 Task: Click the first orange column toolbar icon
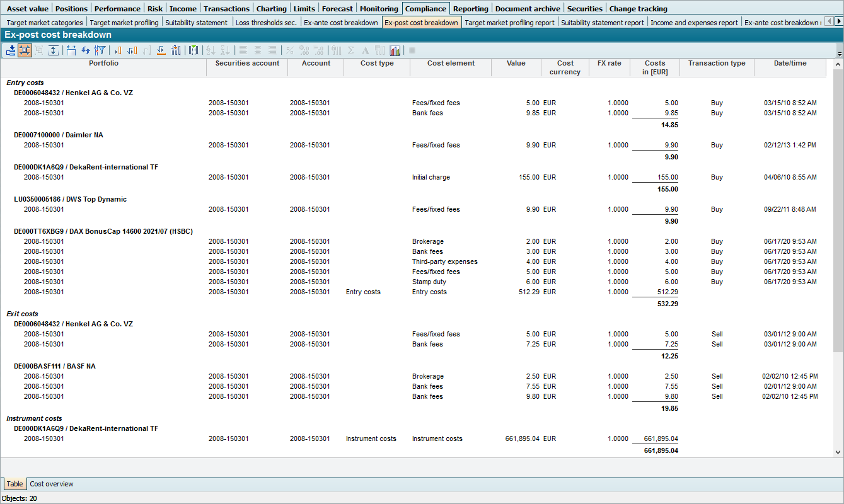(x=118, y=50)
